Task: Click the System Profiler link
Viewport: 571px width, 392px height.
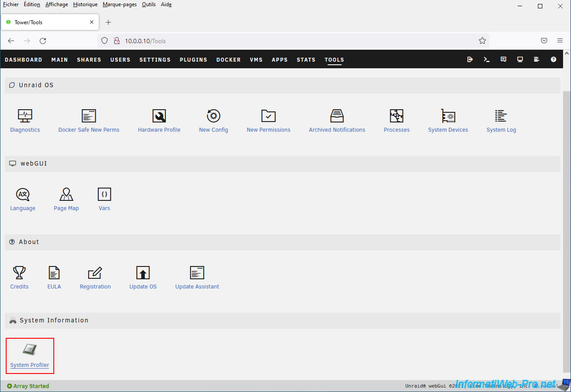Action: pos(30,365)
